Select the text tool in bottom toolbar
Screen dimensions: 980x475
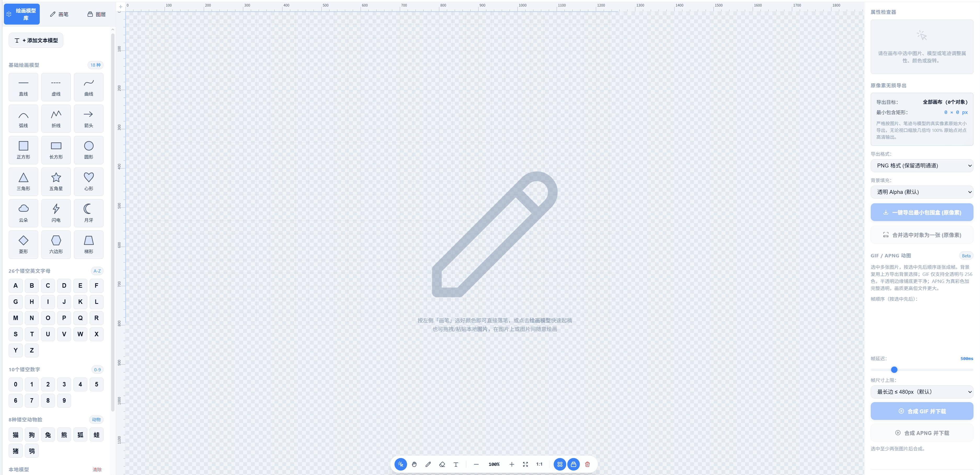click(x=456, y=464)
